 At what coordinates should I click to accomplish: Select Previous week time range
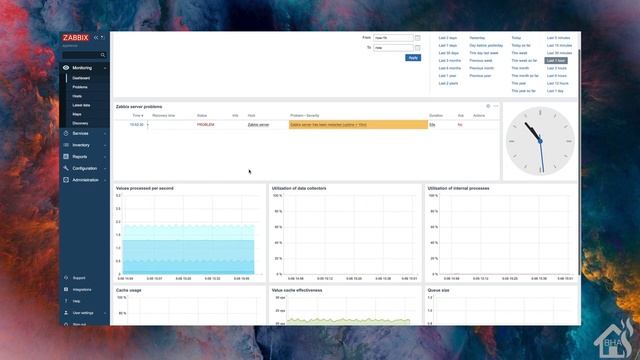tap(481, 60)
